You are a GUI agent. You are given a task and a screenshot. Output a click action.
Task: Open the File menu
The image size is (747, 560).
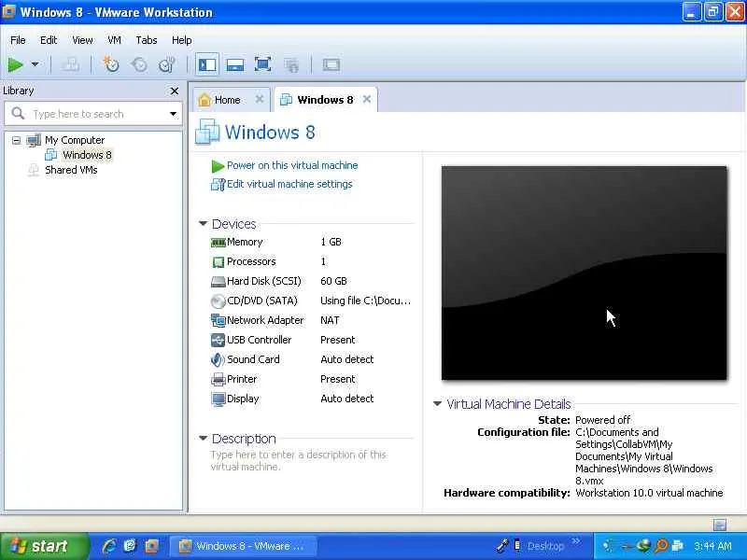click(18, 40)
